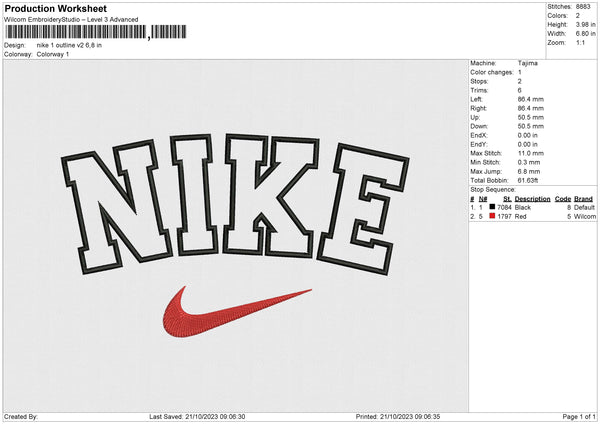Click the 'N#' column header
The width and height of the screenshot is (600, 424).
coord(483,199)
